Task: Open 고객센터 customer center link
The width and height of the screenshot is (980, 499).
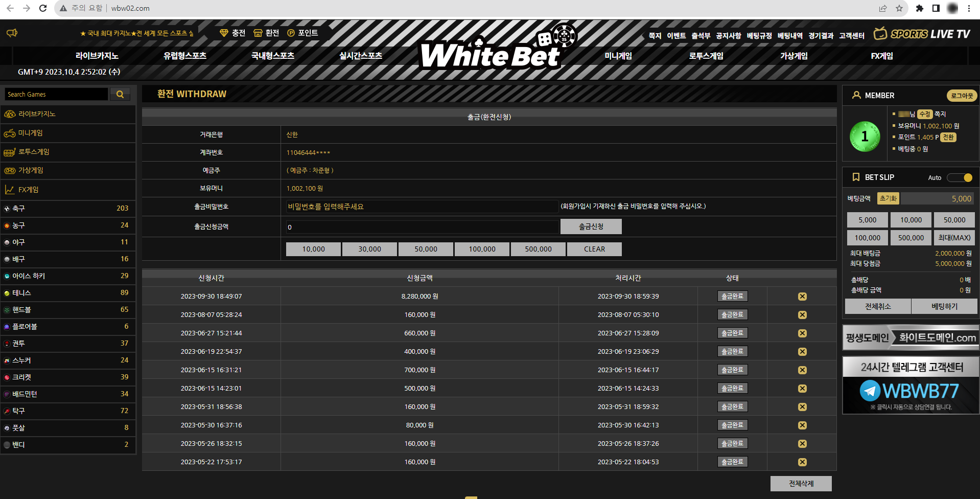Action: coord(852,35)
